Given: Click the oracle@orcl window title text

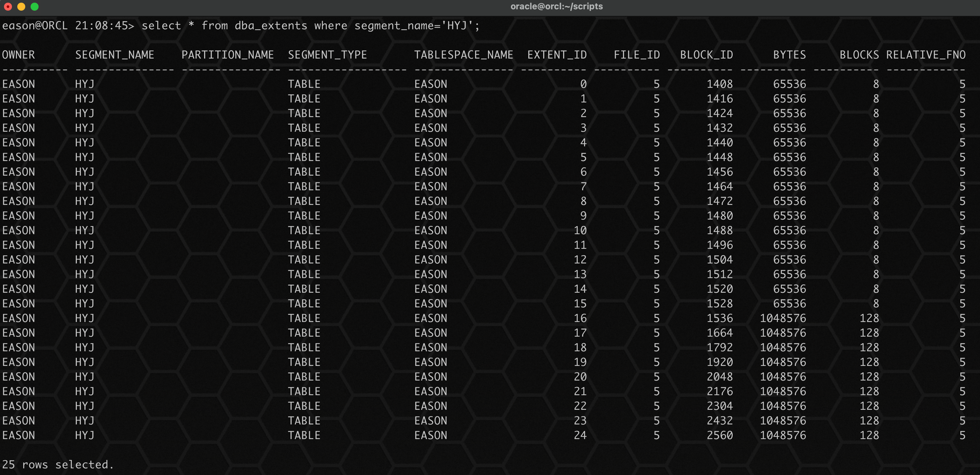Looking at the screenshot, I should coord(556,6).
